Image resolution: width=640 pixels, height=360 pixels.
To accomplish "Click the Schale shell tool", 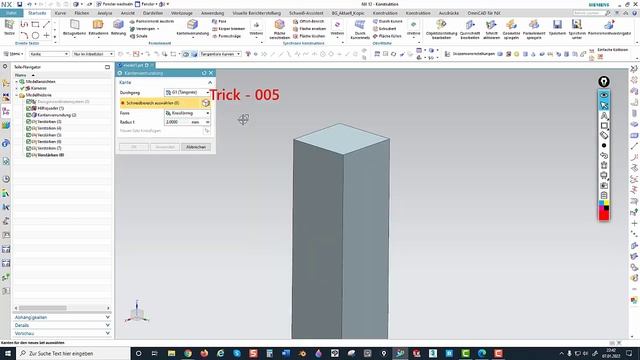I will 139,36.
